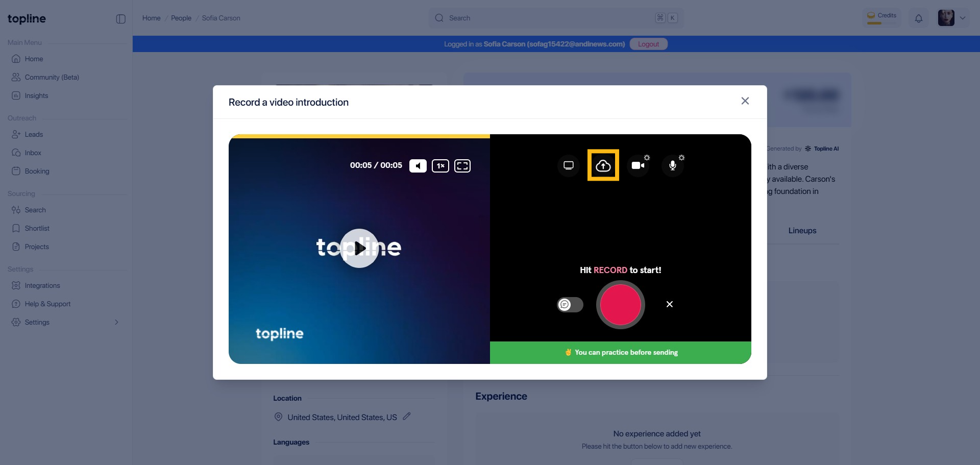
Task: Open Insights from the sidebar
Action: point(36,95)
